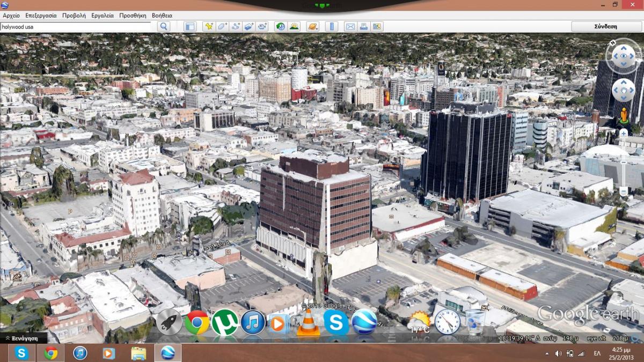Show hidden system tray icons
The image size is (644, 362).
[547, 353]
